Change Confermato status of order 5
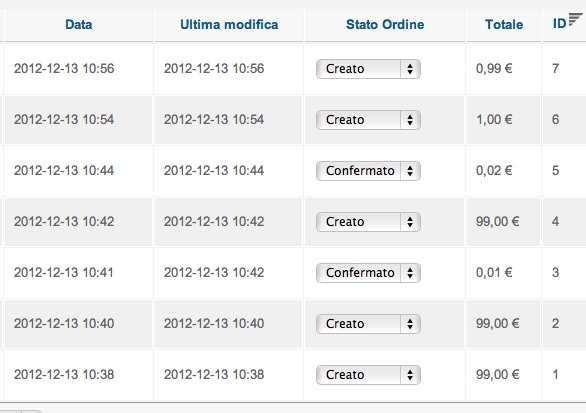The height and width of the screenshot is (413, 586). tap(368, 171)
